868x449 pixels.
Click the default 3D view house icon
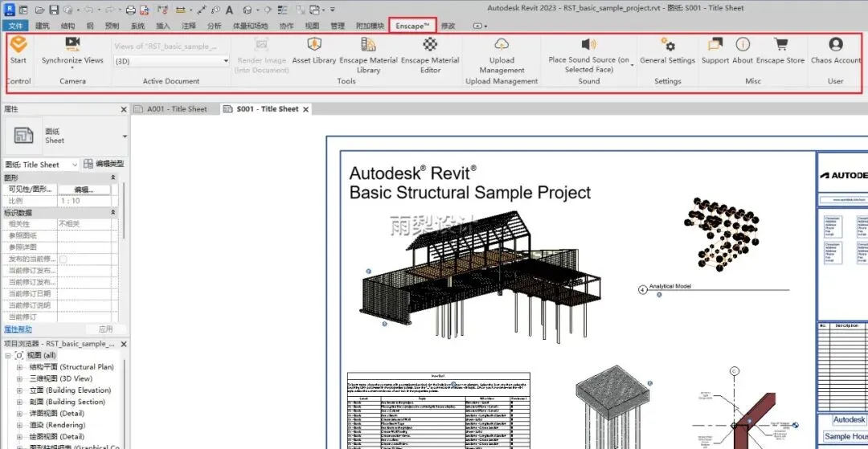pyautogui.click(x=248, y=10)
